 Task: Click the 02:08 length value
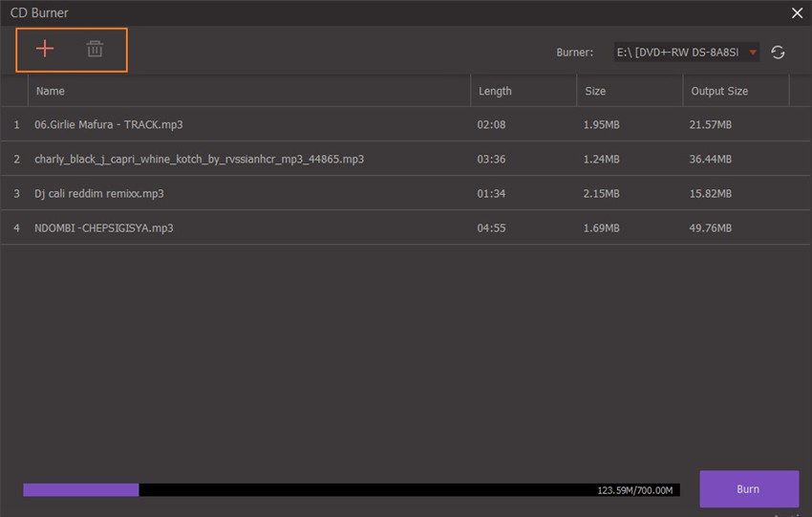click(491, 125)
